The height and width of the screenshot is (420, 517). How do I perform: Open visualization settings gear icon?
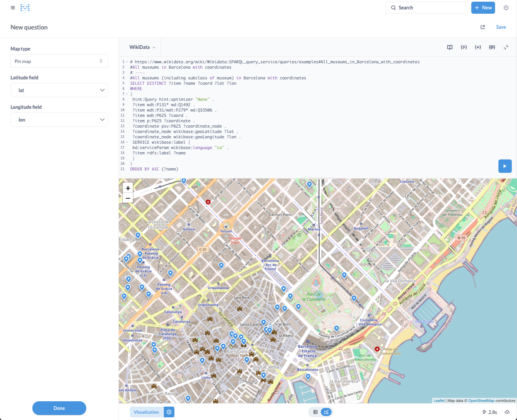pyautogui.click(x=169, y=412)
